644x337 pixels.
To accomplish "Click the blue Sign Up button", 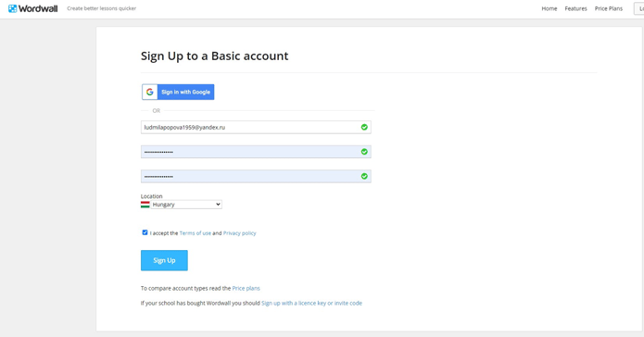I will click(x=164, y=260).
